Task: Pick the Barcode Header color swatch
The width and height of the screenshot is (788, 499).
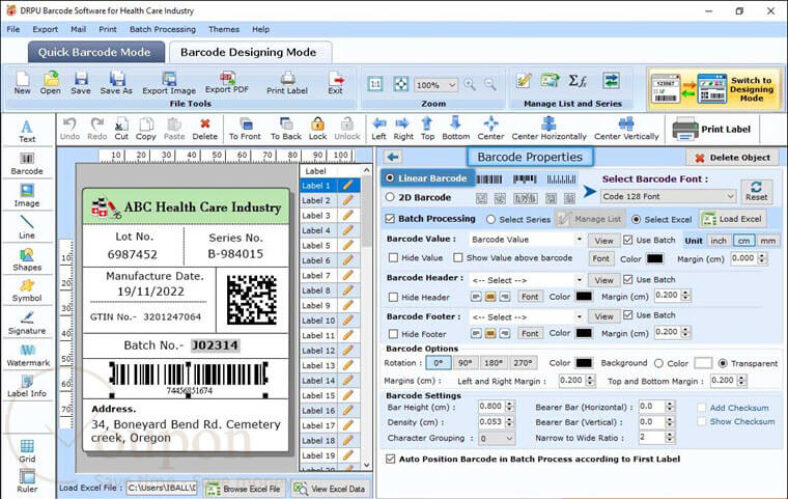Action: tap(583, 296)
